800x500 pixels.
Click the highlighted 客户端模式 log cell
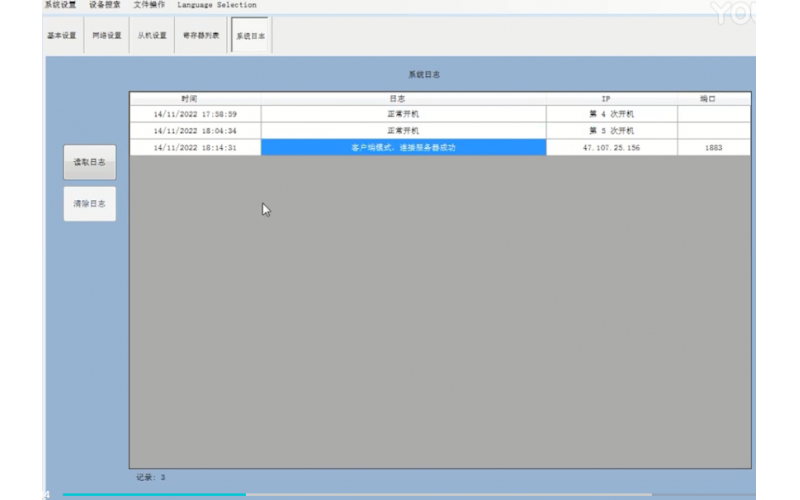coord(403,148)
